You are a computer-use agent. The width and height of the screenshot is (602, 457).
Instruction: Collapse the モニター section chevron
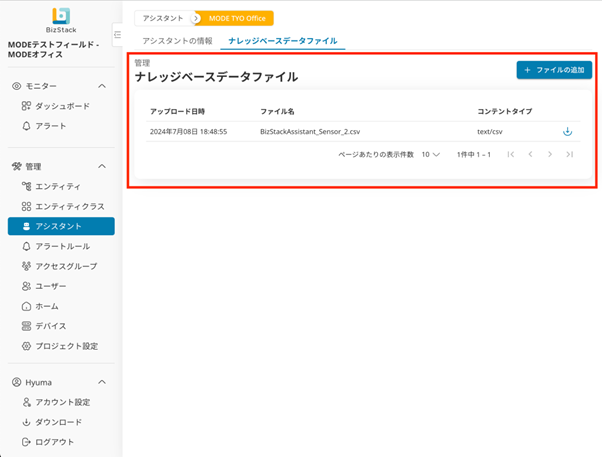pyautogui.click(x=102, y=86)
